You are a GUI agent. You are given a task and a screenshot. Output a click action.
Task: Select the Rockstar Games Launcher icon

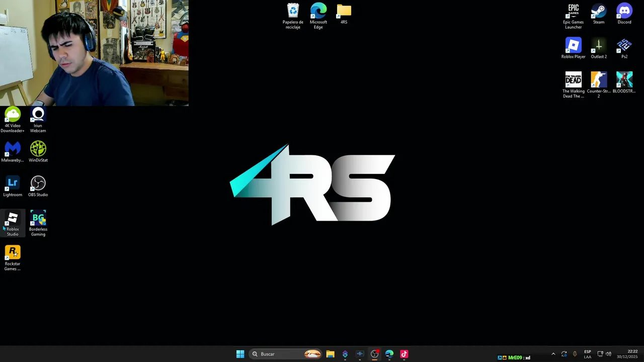(13, 258)
